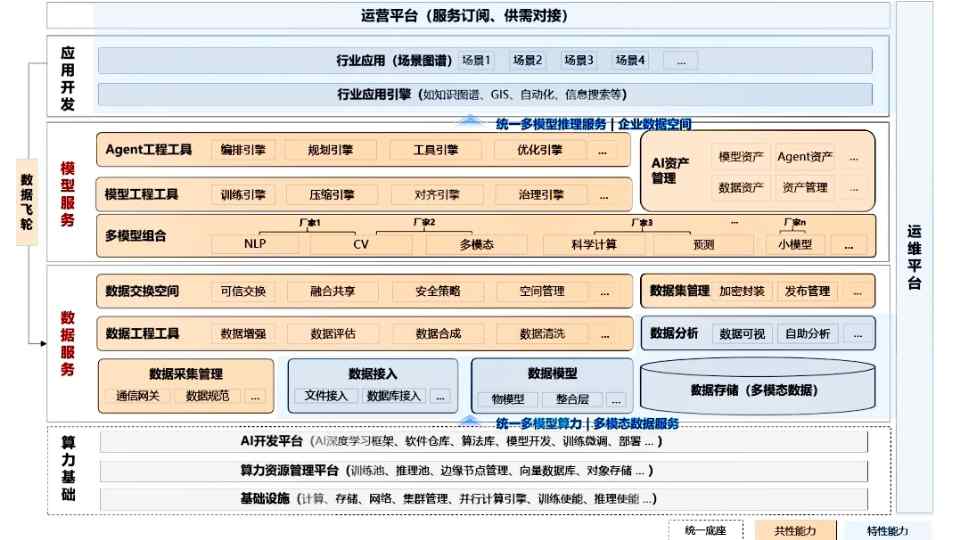
Task: Select the 数据清洗 box
Action: tap(545, 334)
